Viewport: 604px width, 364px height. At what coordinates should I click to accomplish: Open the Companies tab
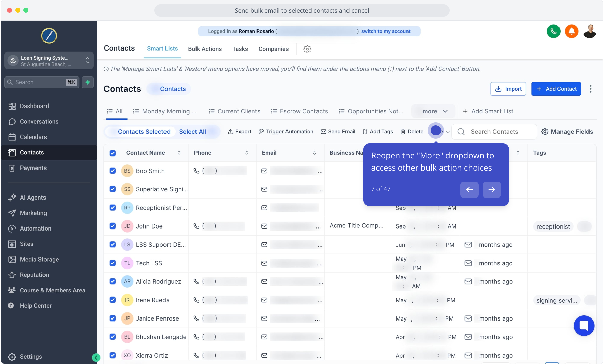click(x=273, y=49)
